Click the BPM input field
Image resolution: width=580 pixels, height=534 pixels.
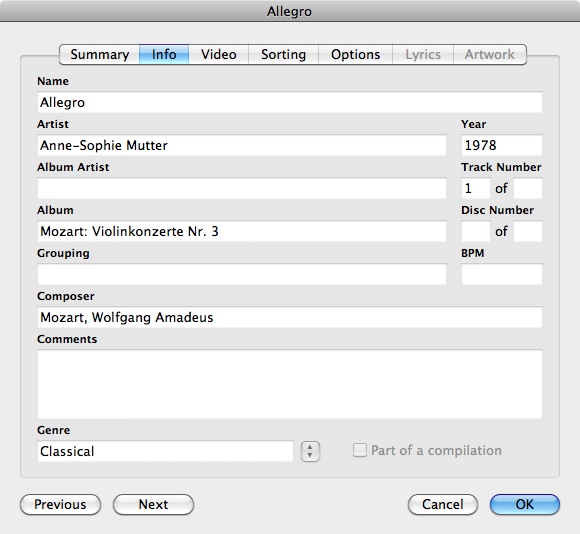[x=502, y=274]
